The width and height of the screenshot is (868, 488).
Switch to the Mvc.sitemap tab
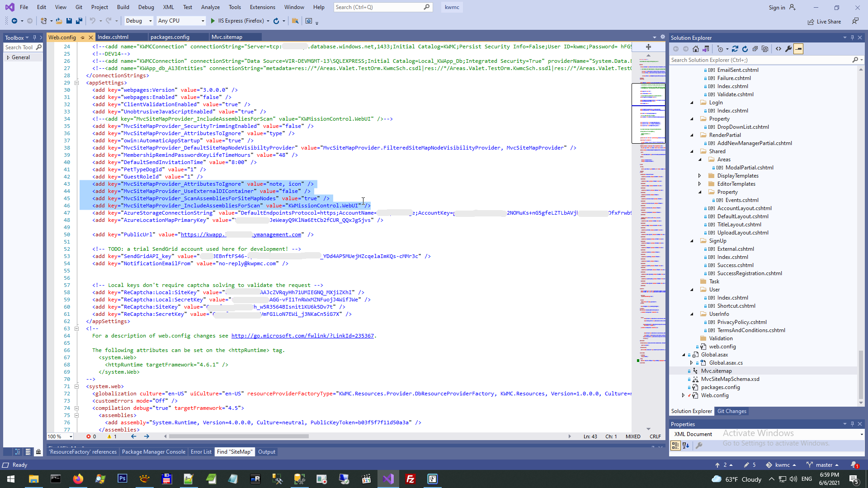pos(227,37)
